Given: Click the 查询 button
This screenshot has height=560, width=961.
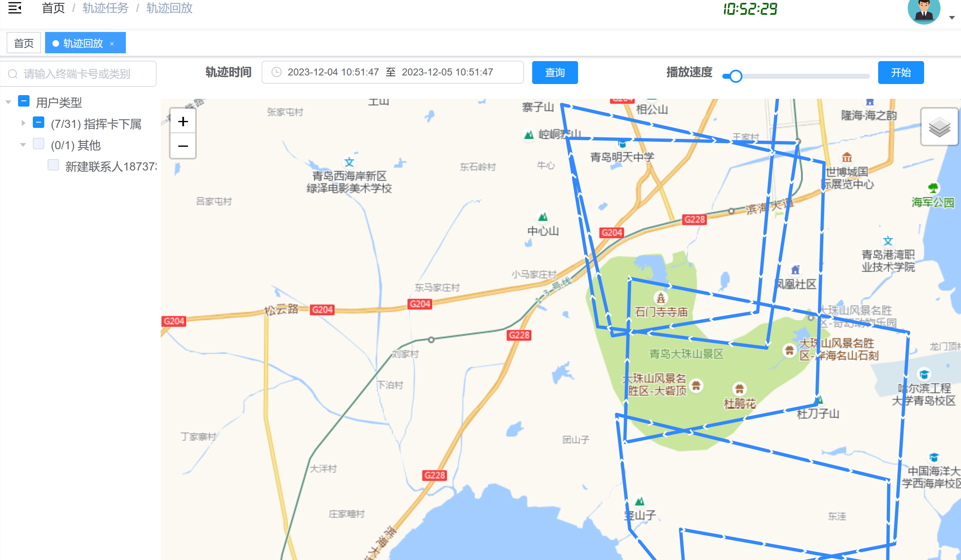Looking at the screenshot, I should (x=555, y=73).
